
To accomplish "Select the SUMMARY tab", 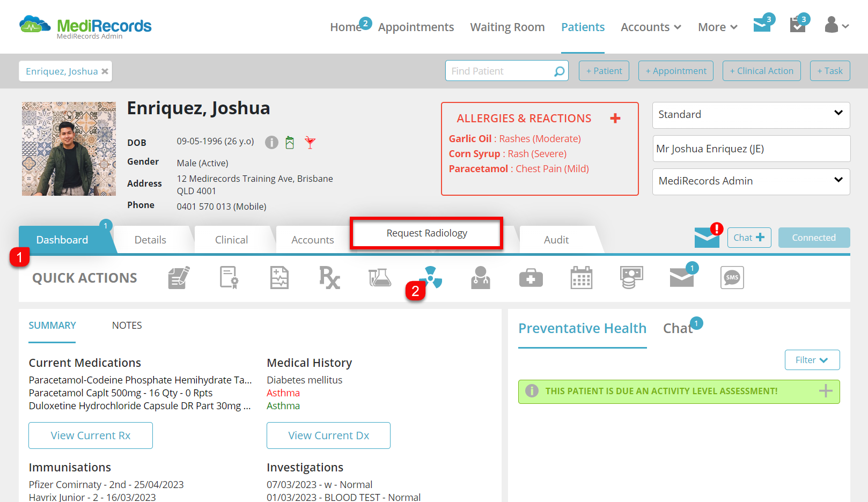I will tap(52, 326).
